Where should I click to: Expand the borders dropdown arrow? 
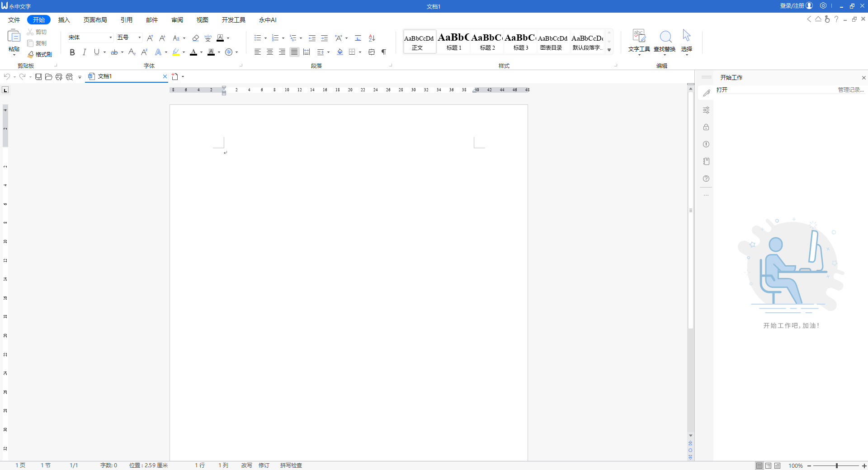(x=360, y=52)
